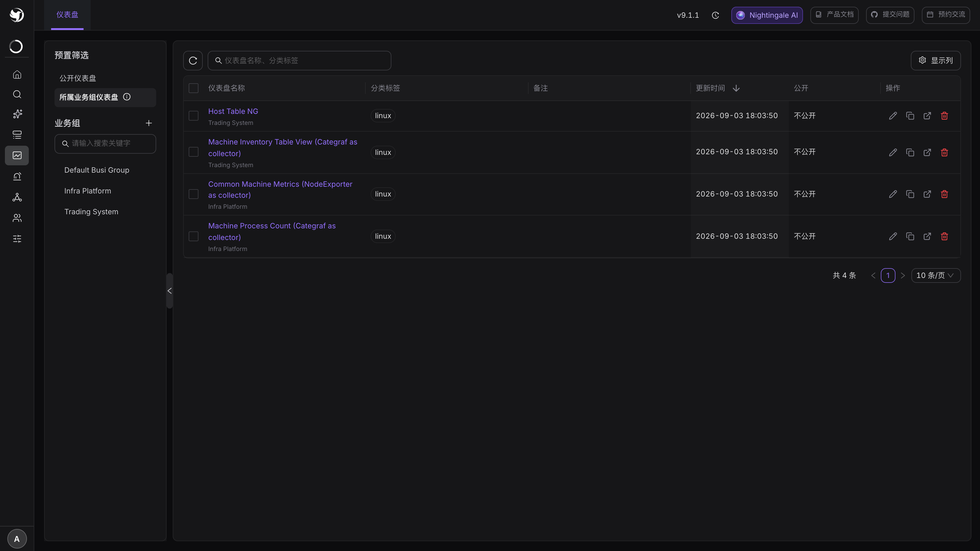The image size is (980, 551).
Task: Clone the Common Machine Metrics dashboard
Action: 910,194
